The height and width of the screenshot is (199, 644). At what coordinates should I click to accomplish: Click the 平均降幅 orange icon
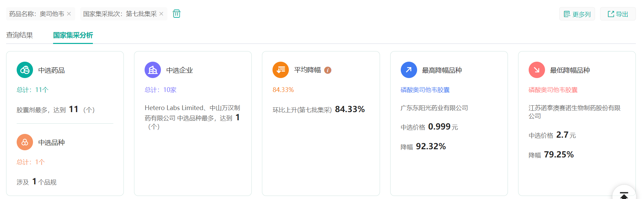(281, 70)
